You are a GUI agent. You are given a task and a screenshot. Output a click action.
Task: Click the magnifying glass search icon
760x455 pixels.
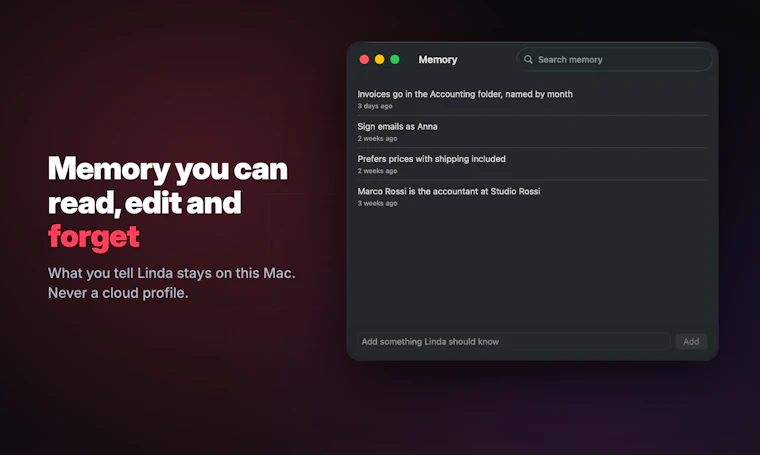click(x=528, y=59)
